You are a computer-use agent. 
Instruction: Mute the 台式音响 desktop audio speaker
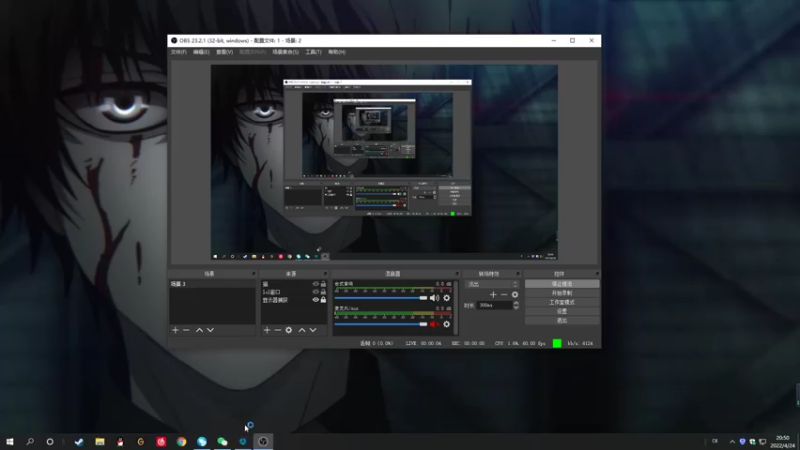pos(434,298)
